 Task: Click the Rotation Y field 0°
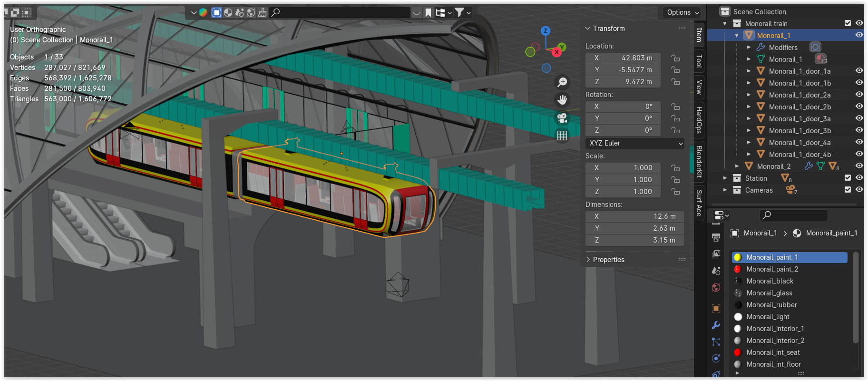pyautogui.click(x=623, y=118)
